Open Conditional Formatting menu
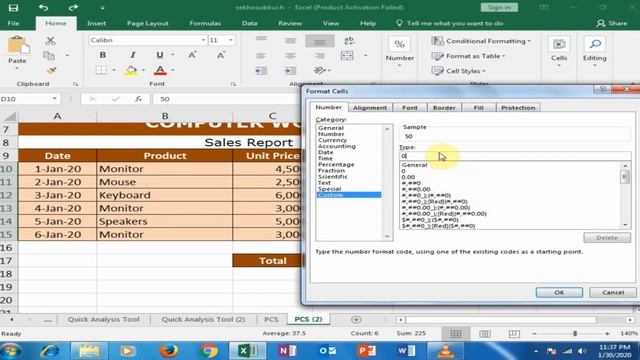Screen dimensions: 640x360 tap(481, 41)
